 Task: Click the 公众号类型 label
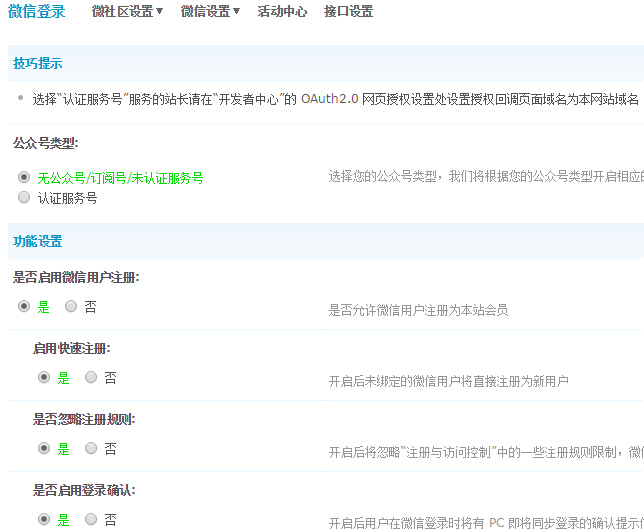[46, 143]
